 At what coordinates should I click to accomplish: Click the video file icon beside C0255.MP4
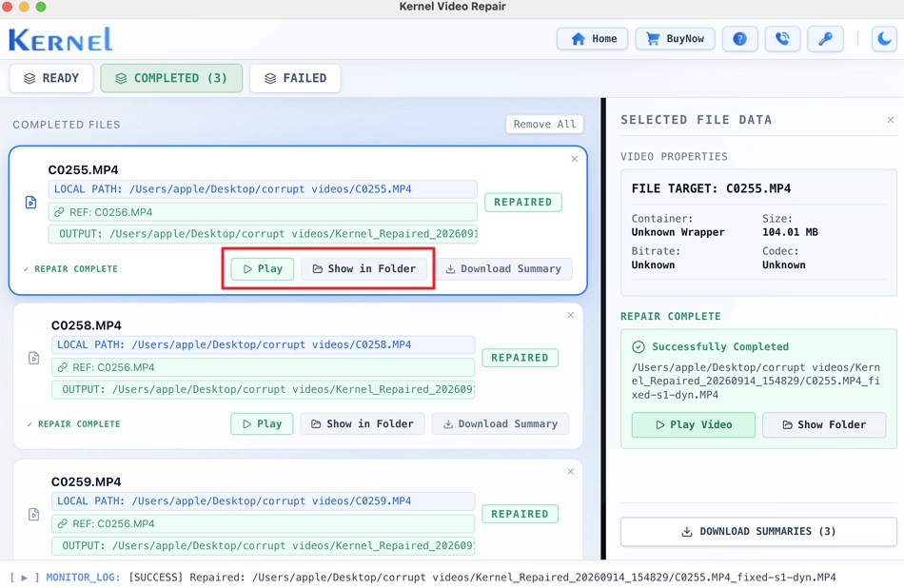tap(30, 203)
